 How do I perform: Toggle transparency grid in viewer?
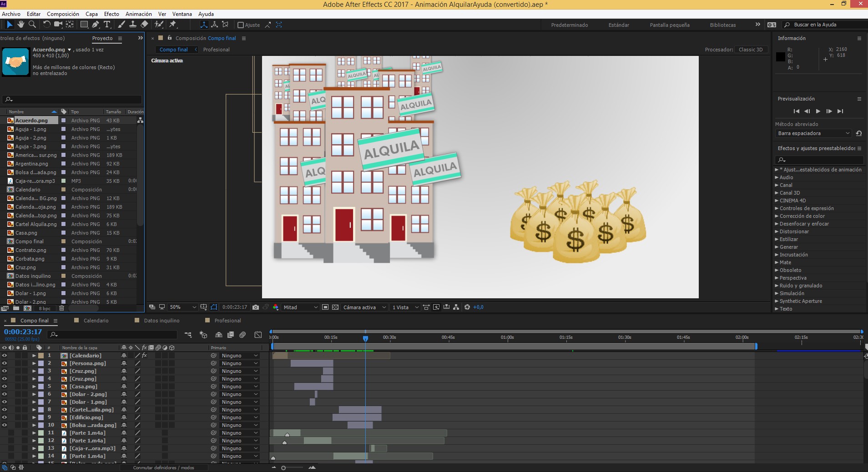[335, 307]
